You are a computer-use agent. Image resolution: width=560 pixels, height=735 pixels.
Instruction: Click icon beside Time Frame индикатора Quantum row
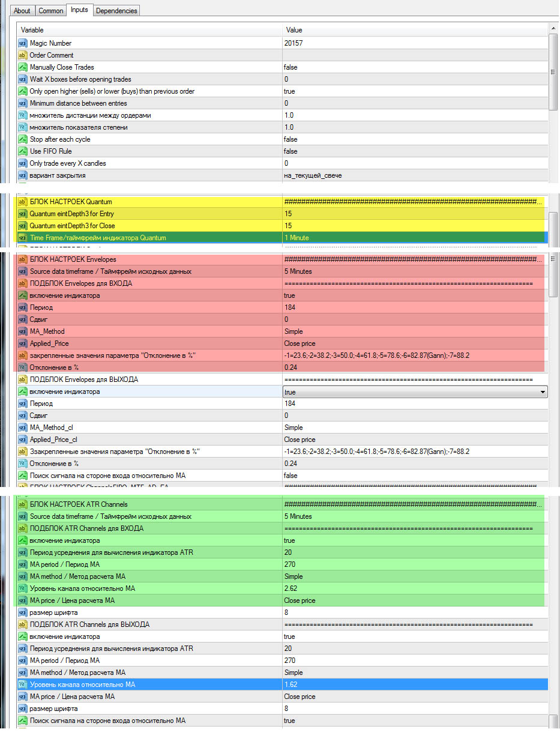click(x=23, y=238)
